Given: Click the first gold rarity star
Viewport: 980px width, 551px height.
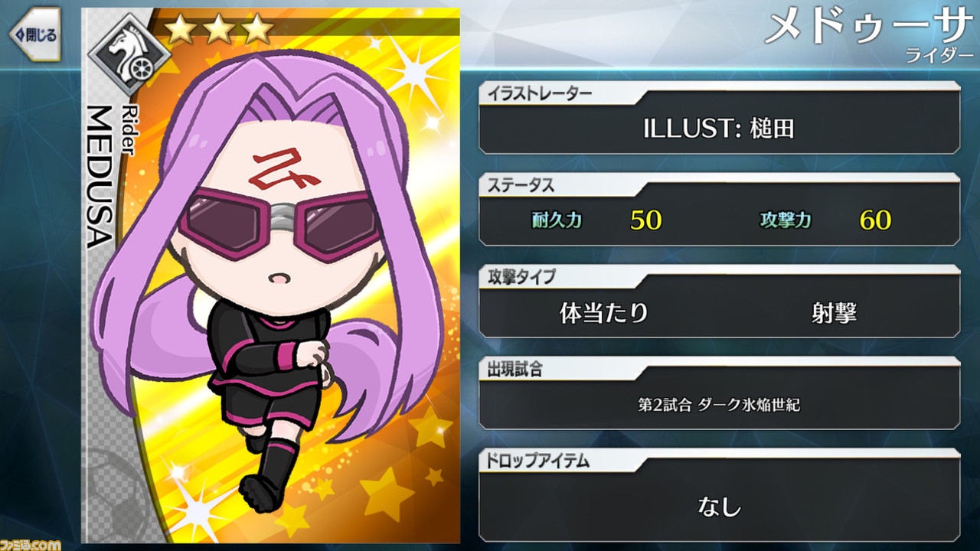Looking at the screenshot, I should (181, 31).
